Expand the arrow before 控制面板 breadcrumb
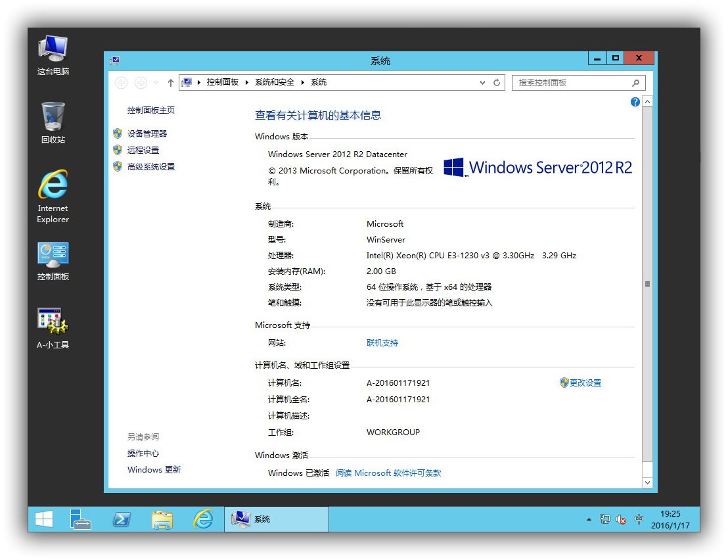The image size is (728, 560). tap(198, 82)
